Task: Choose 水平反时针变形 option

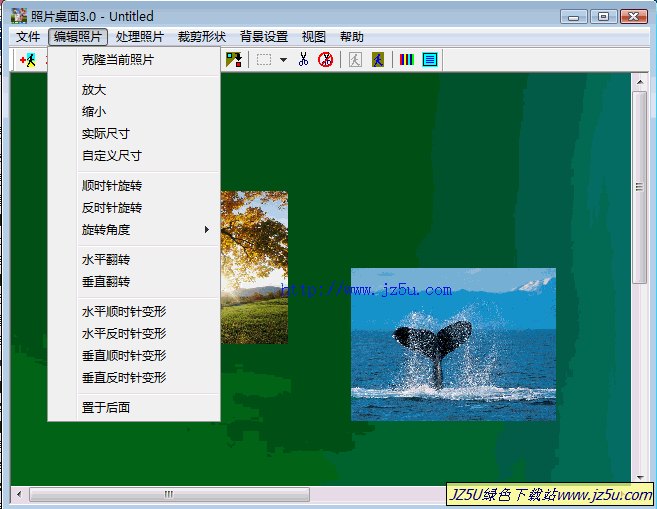Action: [134, 333]
